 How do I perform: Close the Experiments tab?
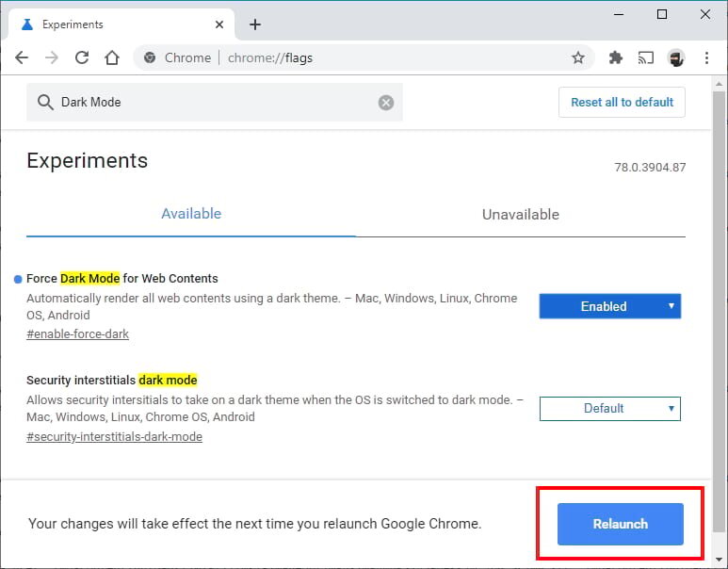point(219,24)
